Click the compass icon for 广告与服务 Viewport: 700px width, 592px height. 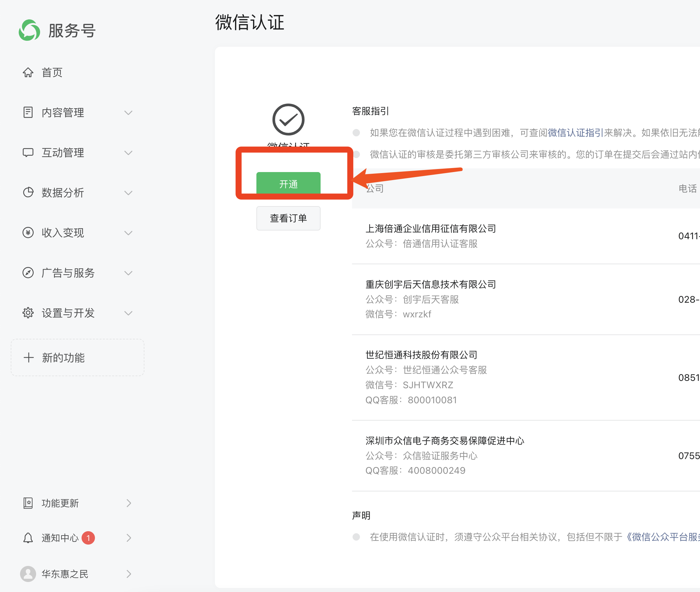coord(28,273)
